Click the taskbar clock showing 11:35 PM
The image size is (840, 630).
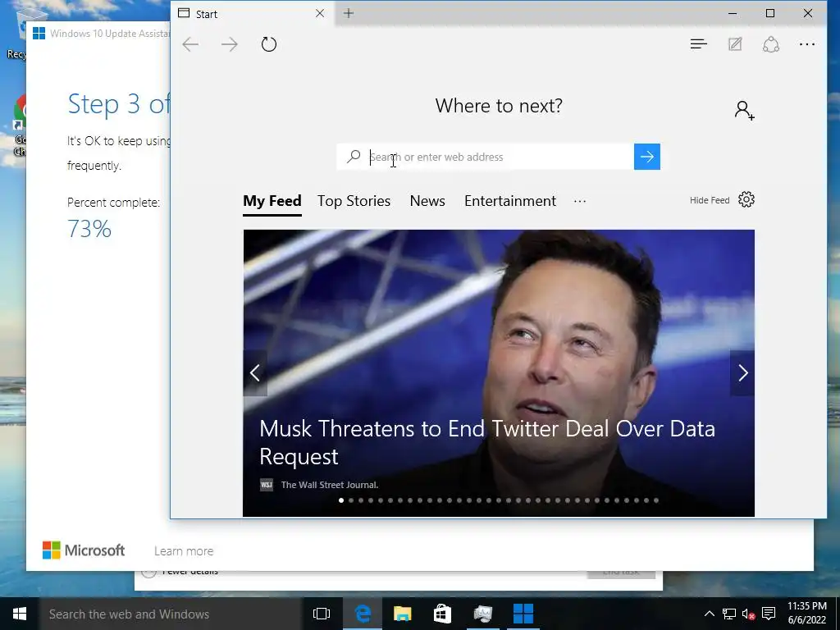pos(807,613)
